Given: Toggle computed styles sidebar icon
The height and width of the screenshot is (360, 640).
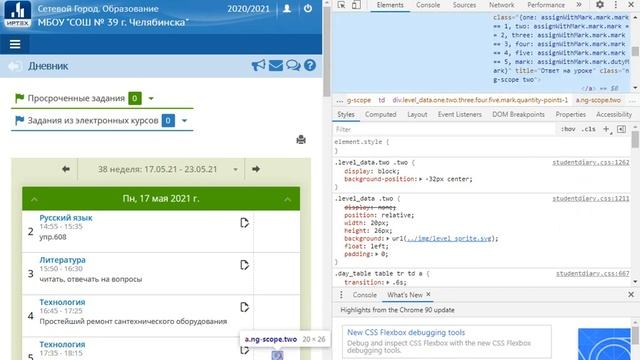Looking at the screenshot, I should pos(621,129).
